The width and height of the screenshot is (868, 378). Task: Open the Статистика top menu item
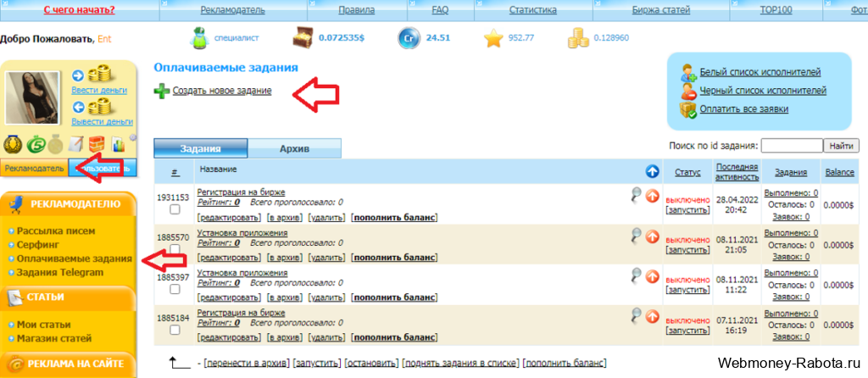(x=533, y=10)
